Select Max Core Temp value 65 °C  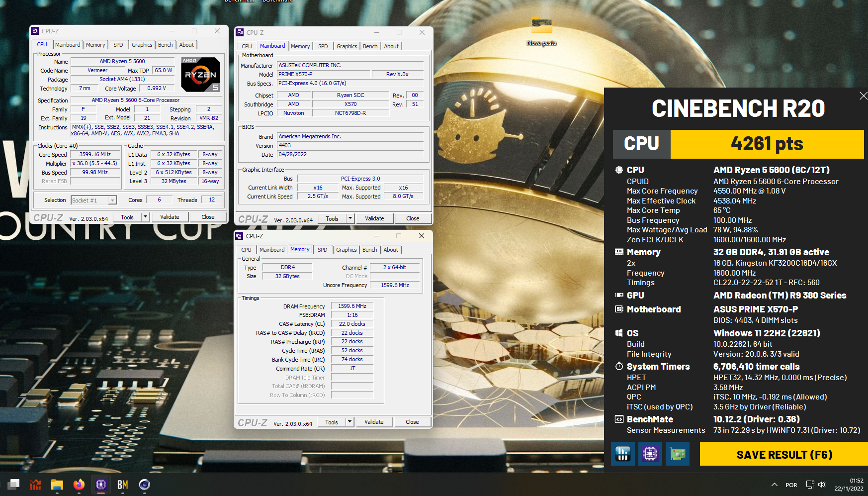point(722,210)
